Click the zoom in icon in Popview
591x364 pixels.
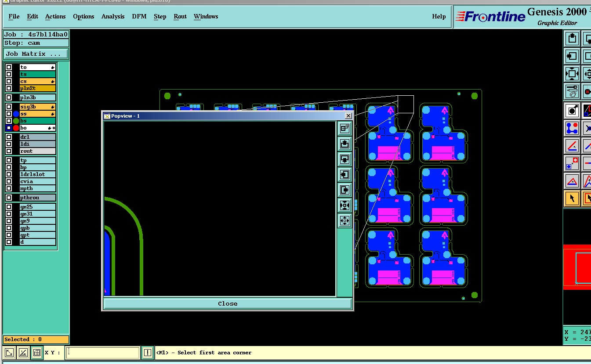(x=344, y=205)
